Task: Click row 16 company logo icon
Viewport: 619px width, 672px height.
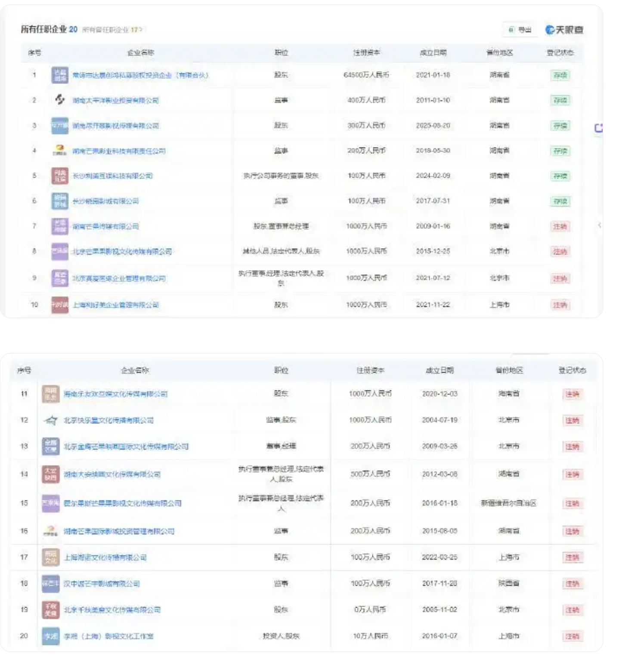Action: (x=51, y=531)
